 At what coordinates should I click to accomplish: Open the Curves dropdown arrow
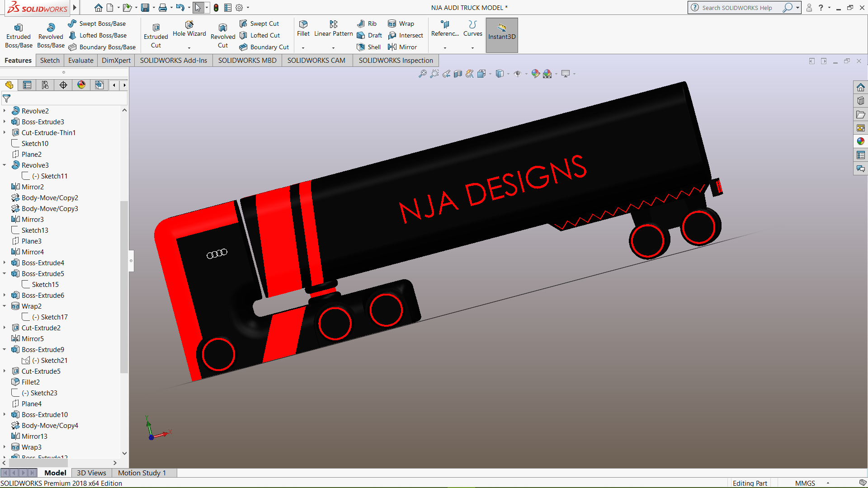[473, 47]
